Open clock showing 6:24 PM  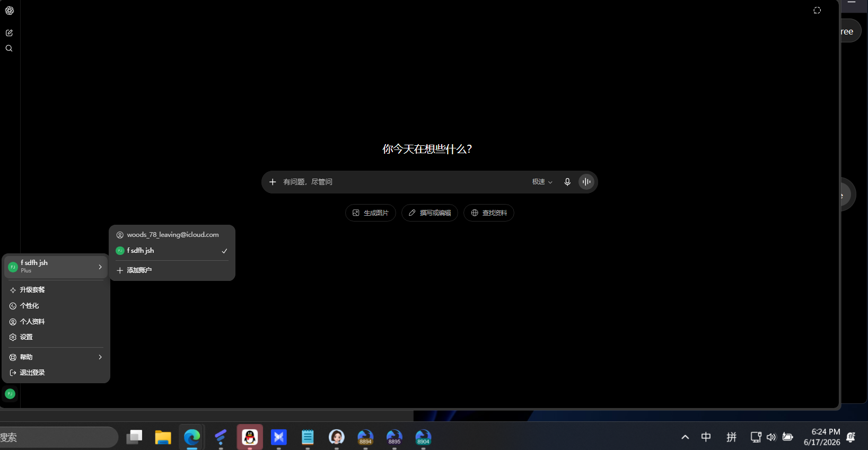click(822, 437)
